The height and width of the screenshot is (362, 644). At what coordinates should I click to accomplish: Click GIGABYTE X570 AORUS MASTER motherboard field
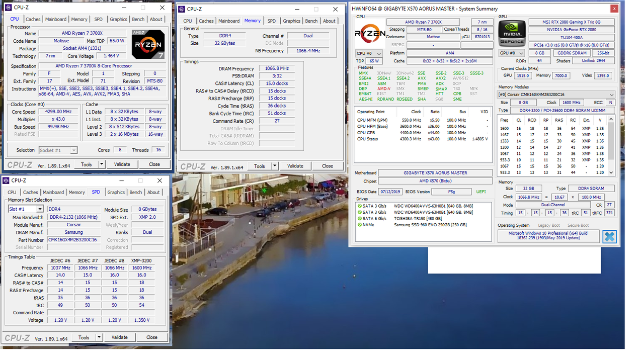click(435, 173)
